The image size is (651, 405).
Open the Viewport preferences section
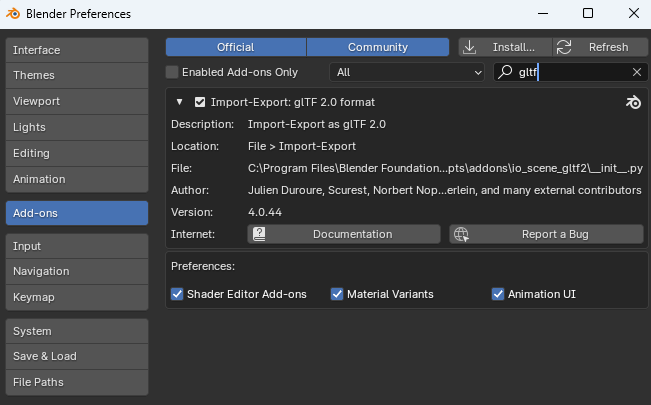[x=77, y=101]
